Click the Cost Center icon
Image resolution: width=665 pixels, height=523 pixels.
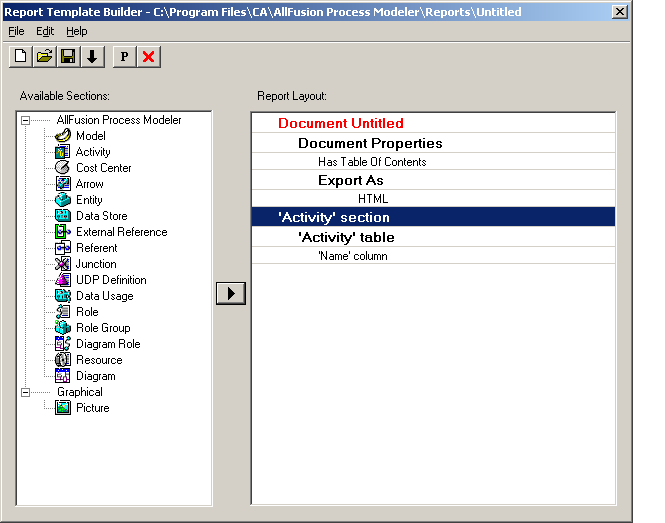click(63, 168)
